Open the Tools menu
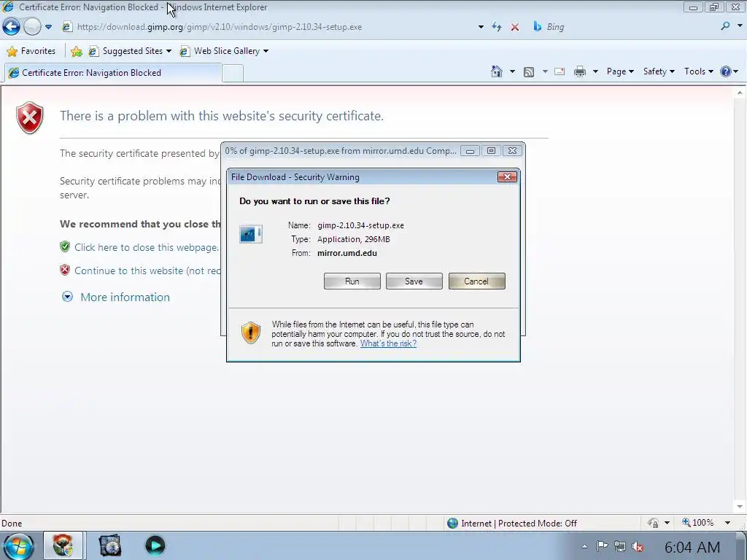747x560 pixels. coord(698,71)
